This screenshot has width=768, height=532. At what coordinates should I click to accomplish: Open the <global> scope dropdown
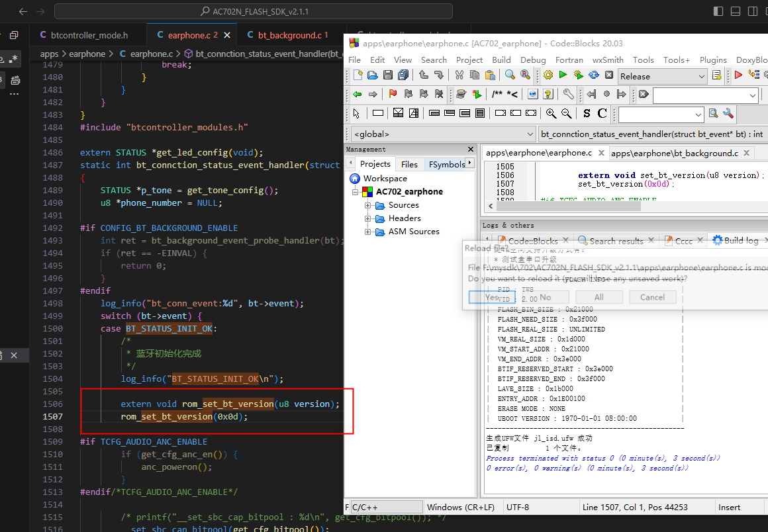444,134
